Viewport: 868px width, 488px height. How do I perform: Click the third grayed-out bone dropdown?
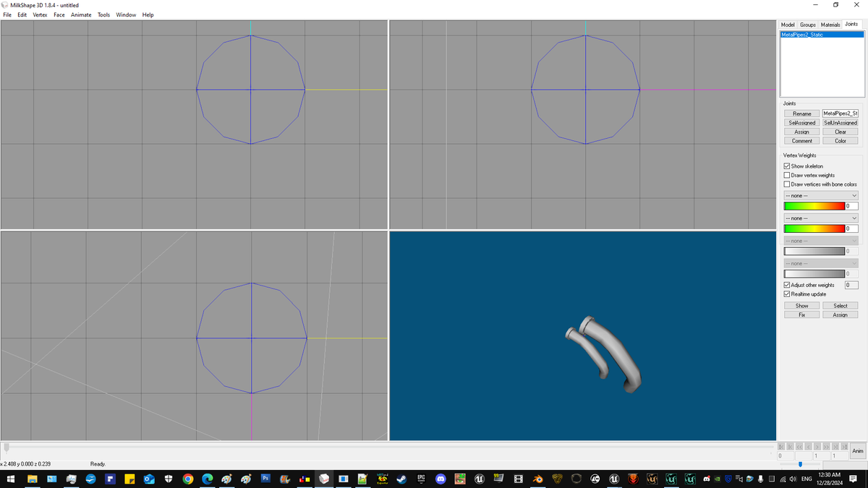(821, 241)
